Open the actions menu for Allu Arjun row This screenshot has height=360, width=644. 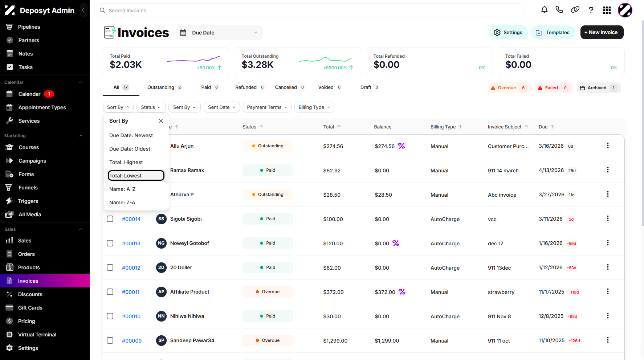608,146
